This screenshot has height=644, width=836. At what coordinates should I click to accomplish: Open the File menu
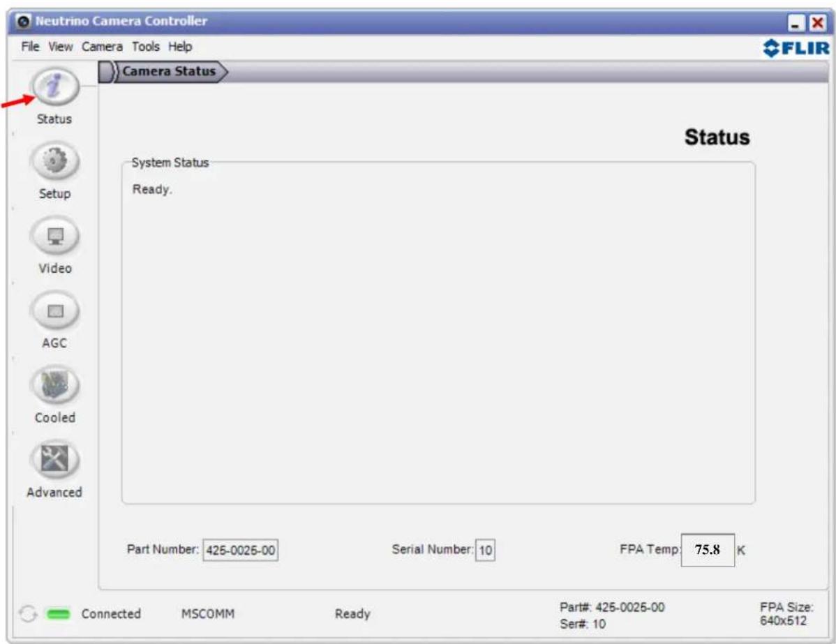tap(31, 47)
